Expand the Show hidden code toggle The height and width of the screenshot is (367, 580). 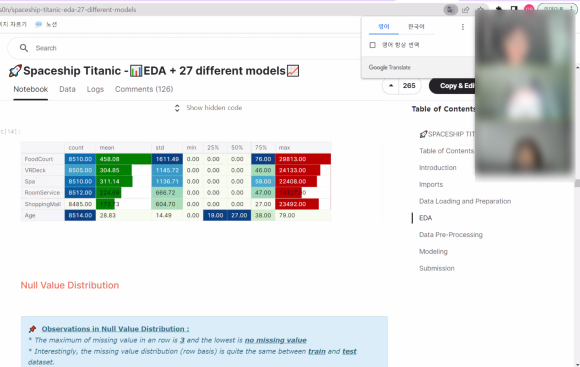click(x=208, y=108)
